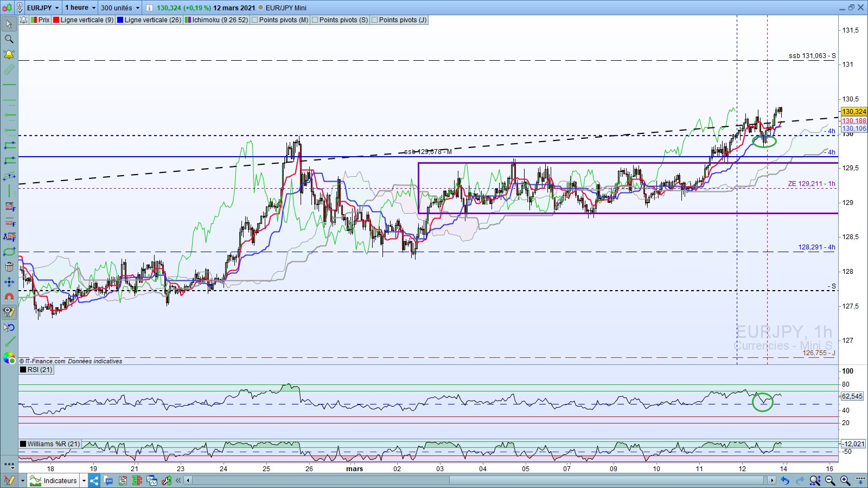Click the Indicateurs button
Screen dimensions: 868x488
click(x=60, y=480)
